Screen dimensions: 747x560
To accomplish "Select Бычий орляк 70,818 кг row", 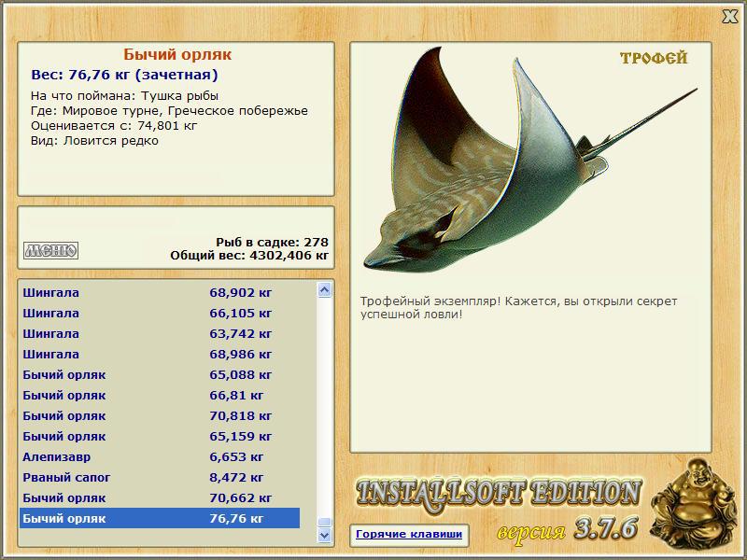I will [x=160, y=415].
